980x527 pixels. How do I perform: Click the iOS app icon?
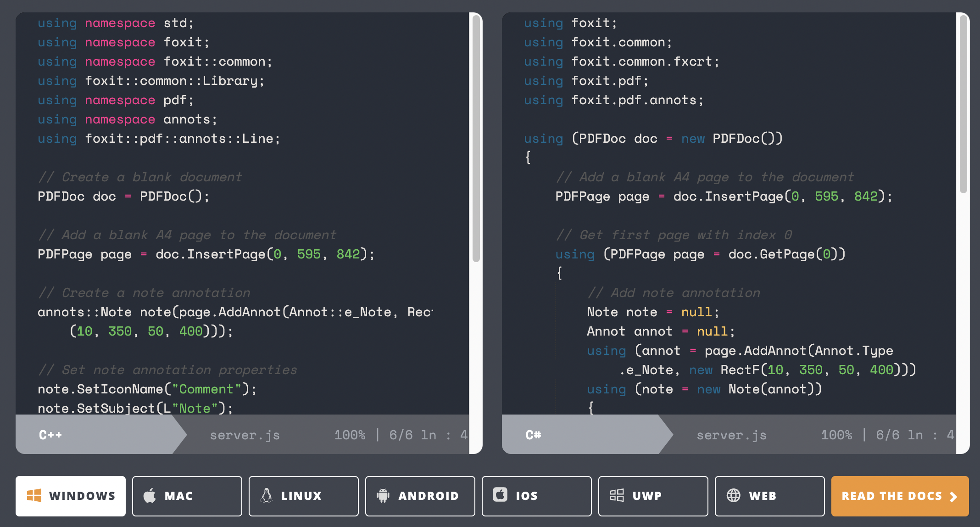click(x=500, y=495)
